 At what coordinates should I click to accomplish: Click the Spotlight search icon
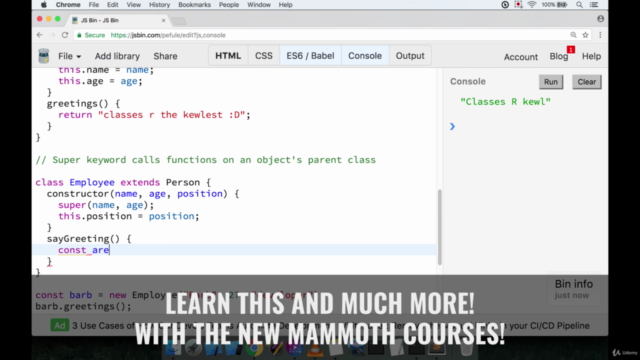579,5
